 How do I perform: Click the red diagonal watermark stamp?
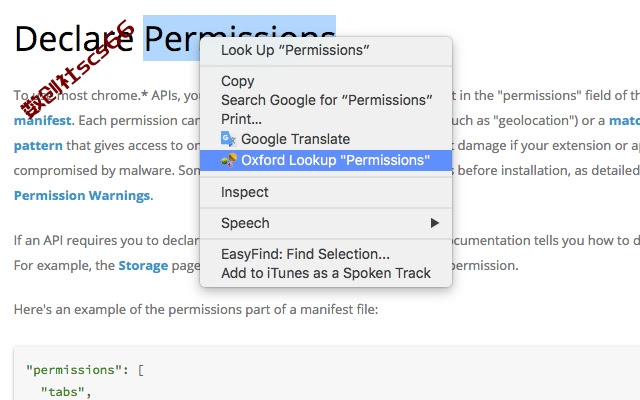(x=77, y=68)
